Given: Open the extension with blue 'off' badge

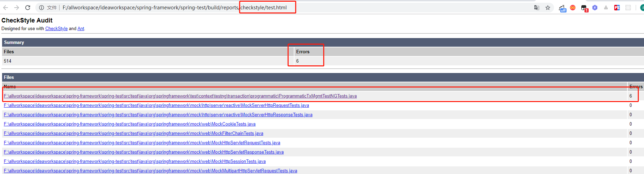Looking at the screenshot, I should (563, 8).
